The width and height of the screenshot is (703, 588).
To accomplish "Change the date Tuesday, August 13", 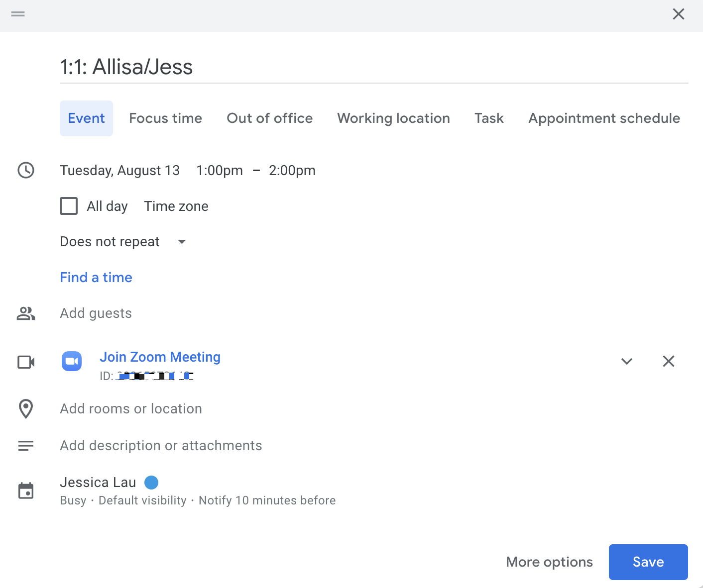I will [x=119, y=170].
